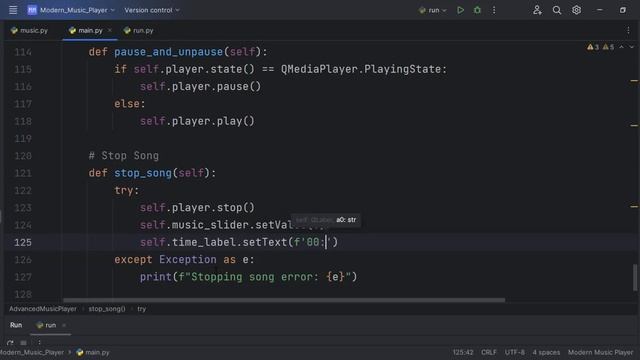Click AdvancedMusicPlayer breadcrumb
This screenshot has height=360, width=640.
pyautogui.click(x=43, y=309)
